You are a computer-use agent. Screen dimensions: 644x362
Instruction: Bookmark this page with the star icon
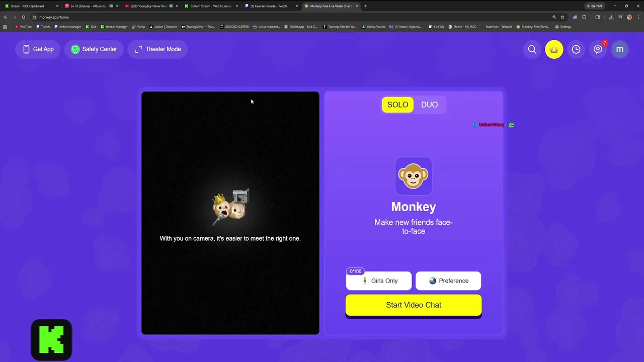coord(562,17)
